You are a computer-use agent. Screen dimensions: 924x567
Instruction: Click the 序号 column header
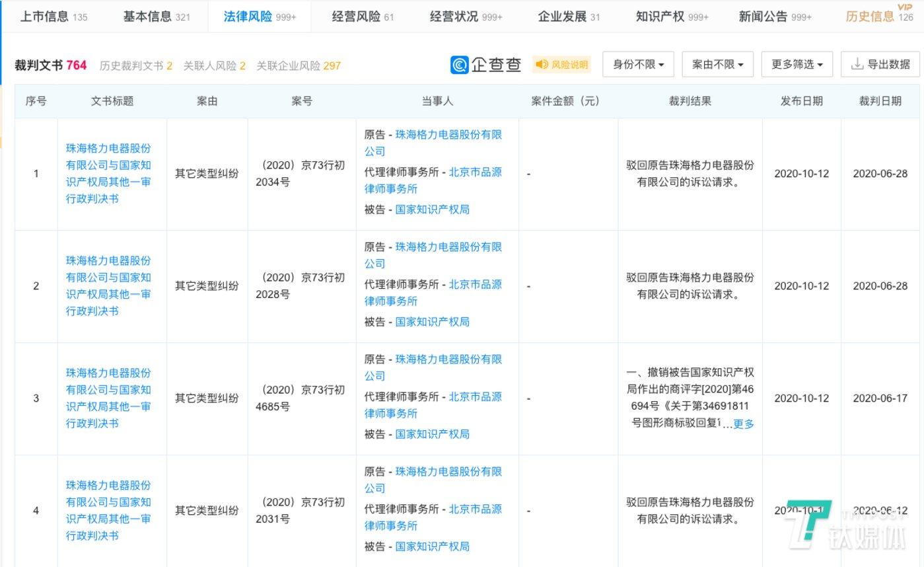point(36,101)
